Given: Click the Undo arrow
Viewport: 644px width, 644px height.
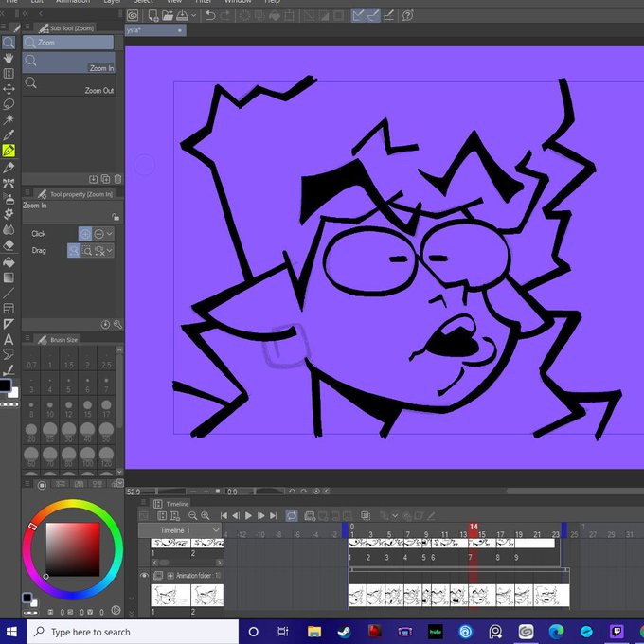Looking at the screenshot, I should pyautogui.click(x=210, y=15).
